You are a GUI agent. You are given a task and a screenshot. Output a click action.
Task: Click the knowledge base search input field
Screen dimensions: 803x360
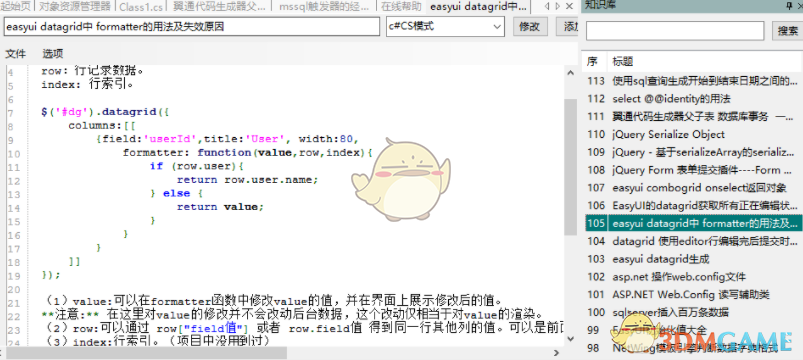click(675, 31)
